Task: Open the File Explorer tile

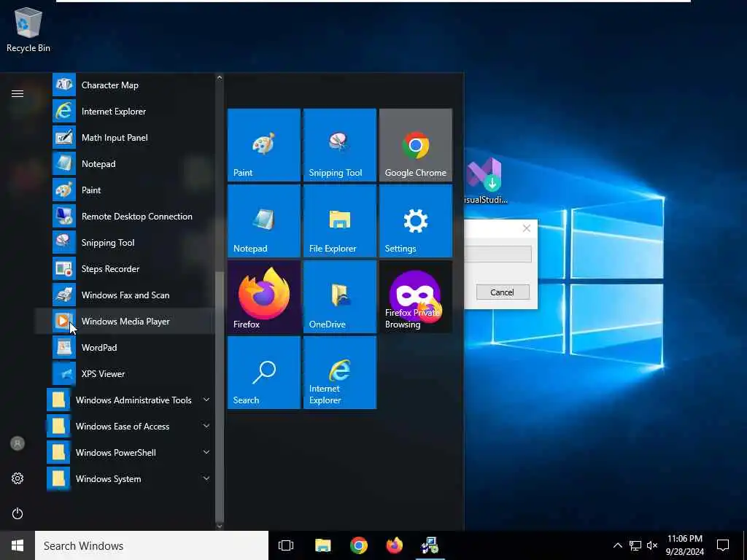Action: tap(340, 220)
